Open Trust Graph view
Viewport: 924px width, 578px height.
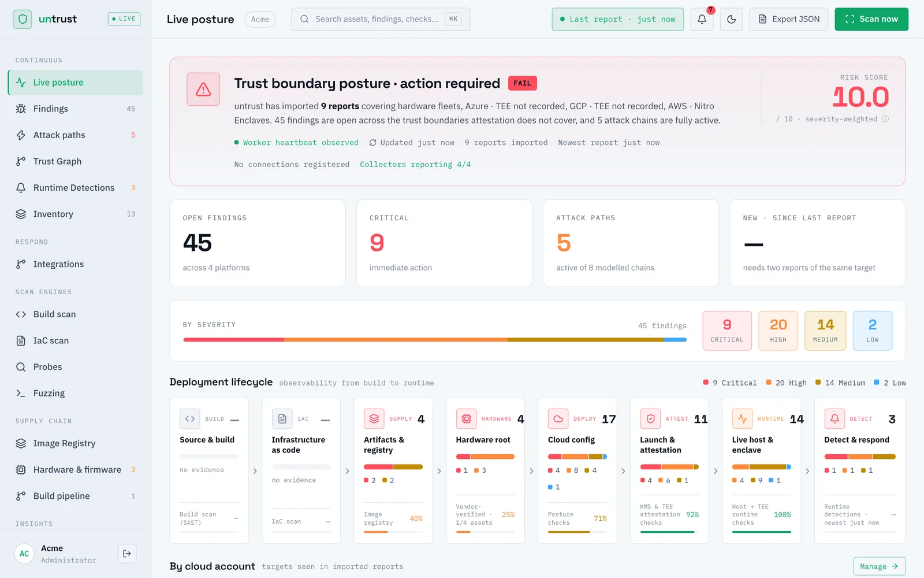coord(76,161)
